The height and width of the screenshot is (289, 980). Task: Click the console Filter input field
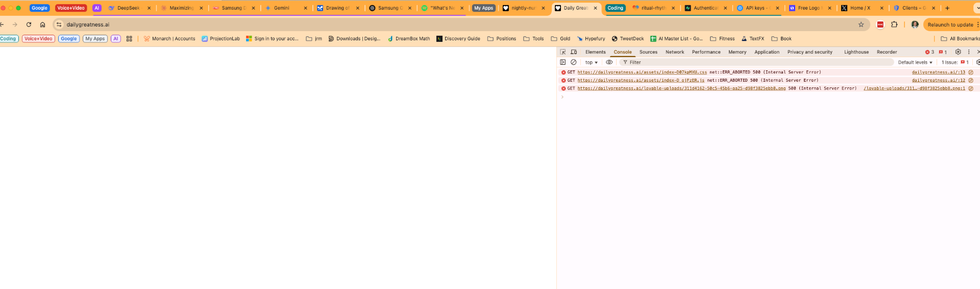click(755, 62)
